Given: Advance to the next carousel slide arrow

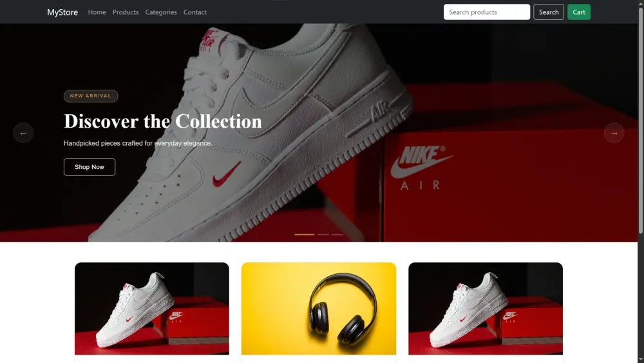Looking at the screenshot, I should pos(614,133).
